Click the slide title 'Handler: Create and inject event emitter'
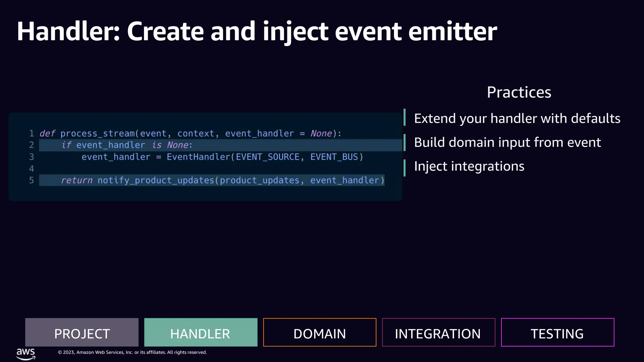Screen dimensions: 644x362 257,31
